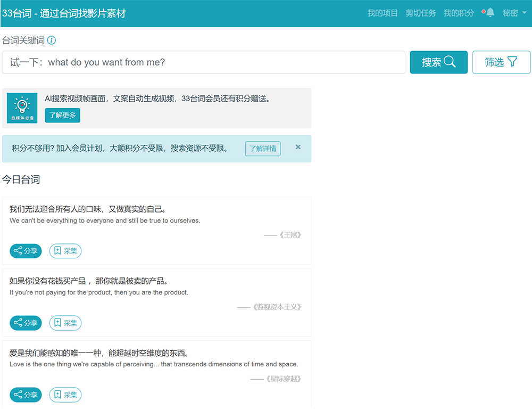Click the 自媒体必备 lightbulb thumbnail
The height and width of the screenshot is (409, 532).
22,108
